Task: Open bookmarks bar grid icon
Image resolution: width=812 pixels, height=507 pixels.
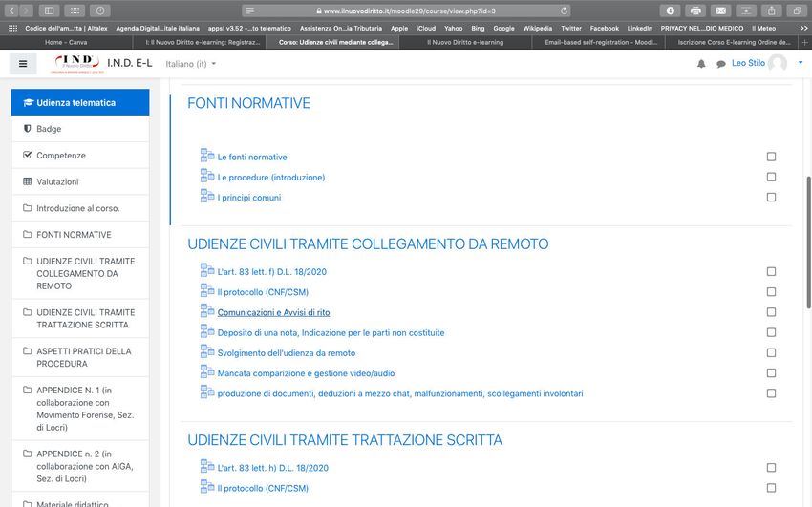Action: coord(13,29)
